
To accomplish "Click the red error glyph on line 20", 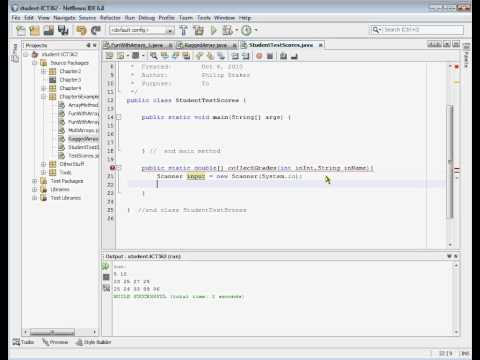I will (x=112, y=168).
